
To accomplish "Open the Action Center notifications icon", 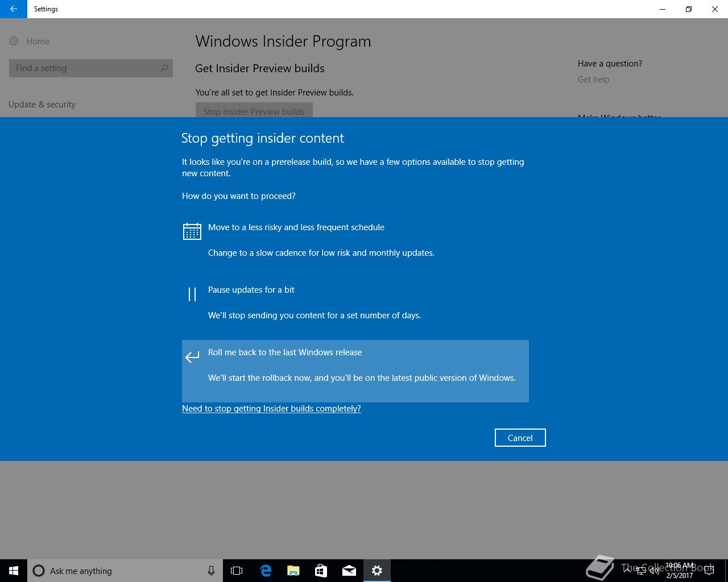I will 709,571.
